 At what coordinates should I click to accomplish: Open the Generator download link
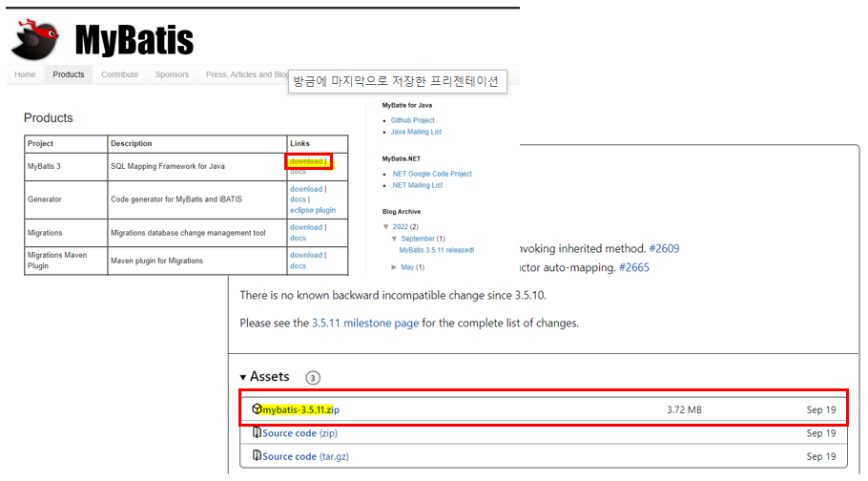(306, 189)
